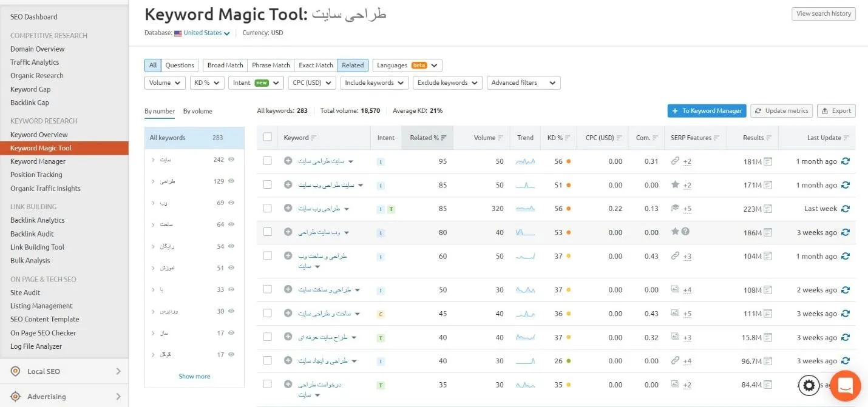Image resolution: width=868 pixels, height=407 pixels.
Task: Open the chat support bubble
Action: 845,386
